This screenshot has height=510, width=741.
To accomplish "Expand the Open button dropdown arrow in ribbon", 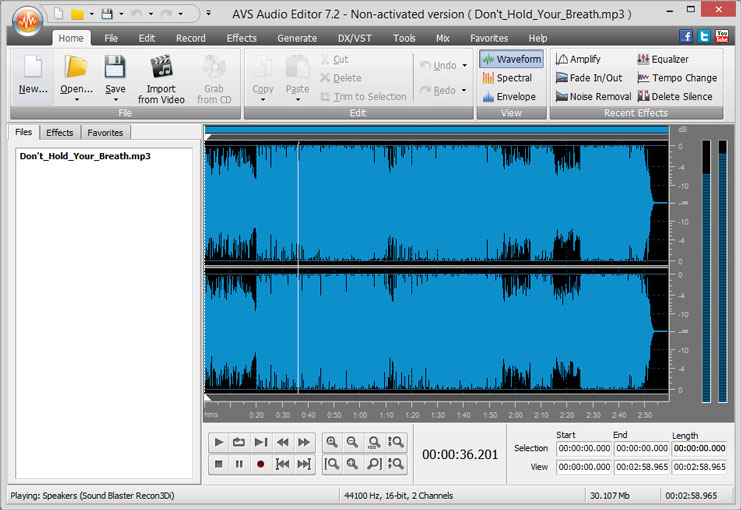I will (77, 100).
